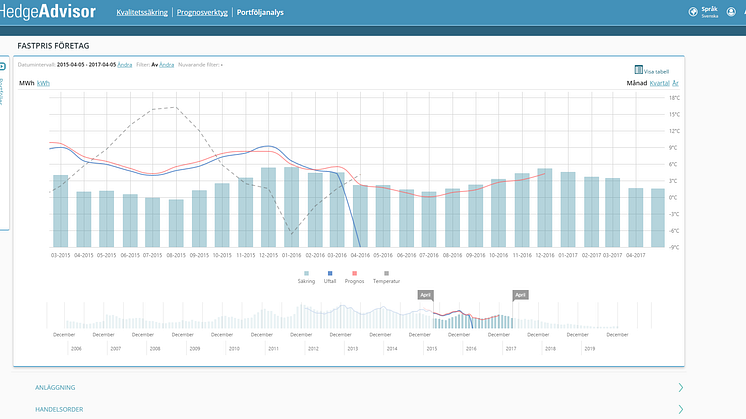Image resolution: width=746 pixels, height=419 pixels.
Task: Click Ändra next to Filter Av
Action: pos(167,65)
